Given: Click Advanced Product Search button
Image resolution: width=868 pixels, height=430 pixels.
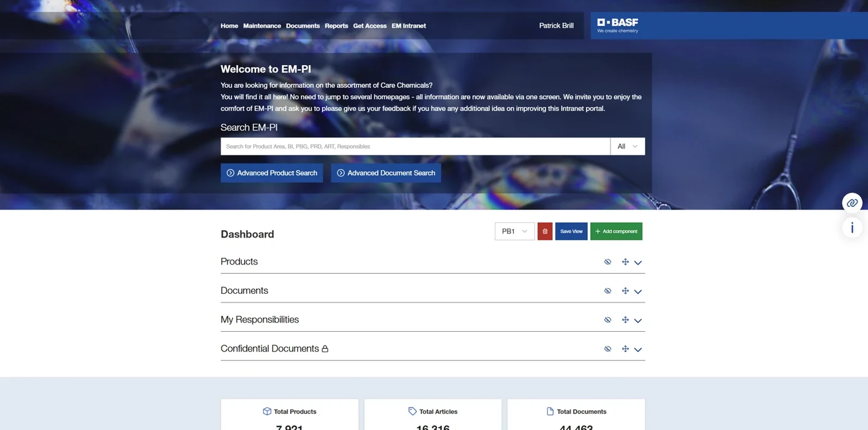Looking at the screenshot, I should point(272,173).
